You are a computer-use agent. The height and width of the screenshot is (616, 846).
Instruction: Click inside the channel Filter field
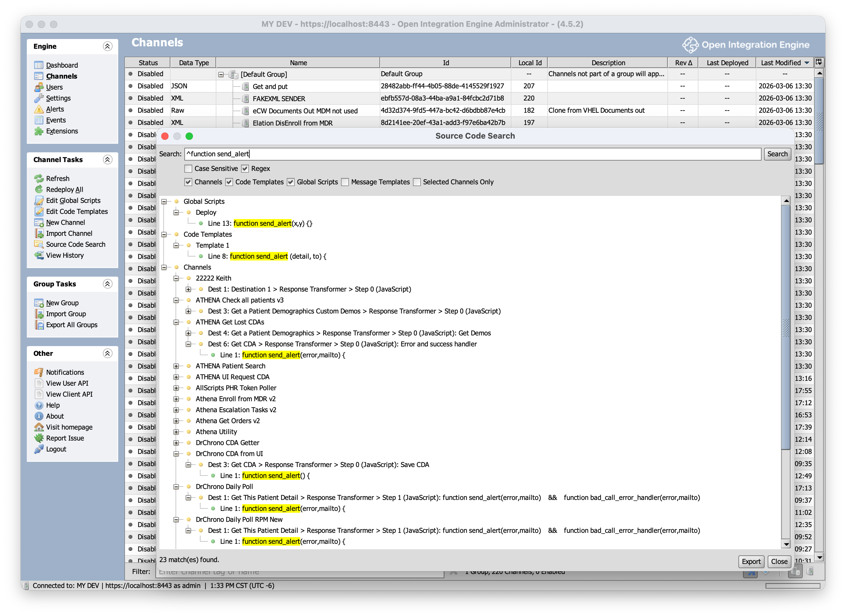coord(298,571)
